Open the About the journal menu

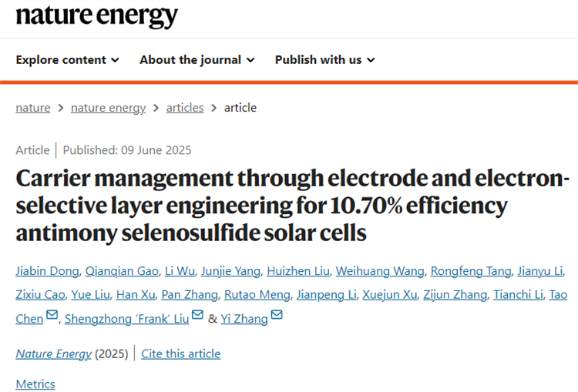pos(197,59)
